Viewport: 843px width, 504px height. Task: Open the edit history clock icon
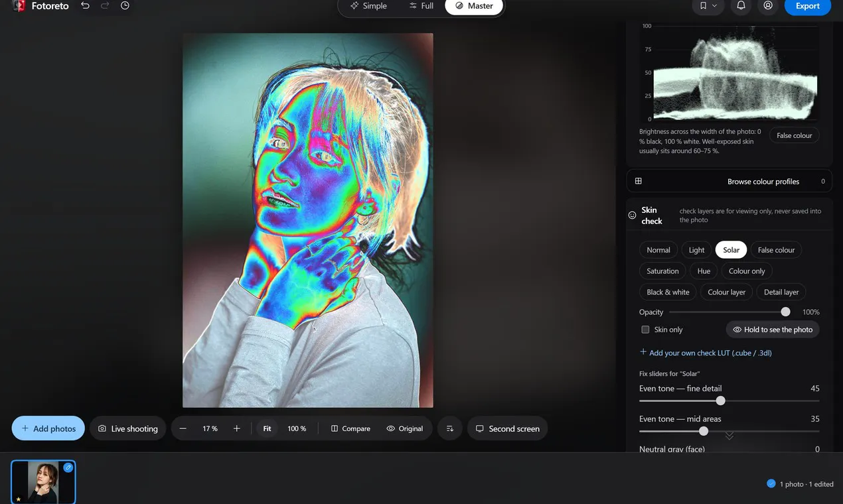tap(125, 6)
